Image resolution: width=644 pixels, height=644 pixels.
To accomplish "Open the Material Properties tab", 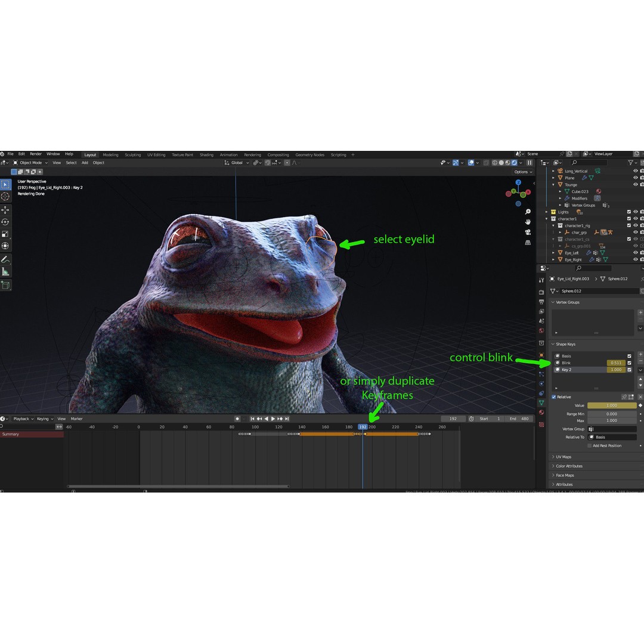I will pyautogui.click(x=541, y=411).
